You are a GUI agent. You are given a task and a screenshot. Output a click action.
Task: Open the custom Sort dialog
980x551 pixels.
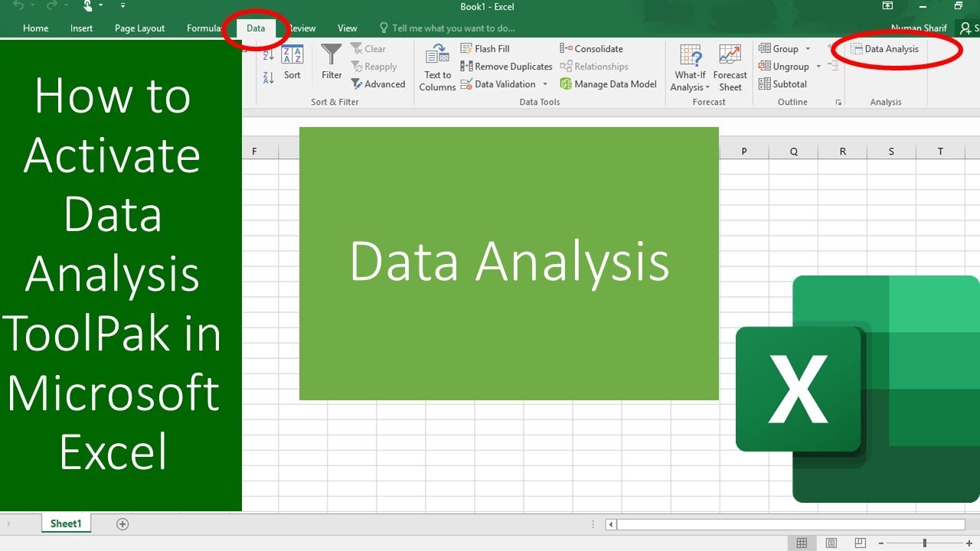[292, 64]
